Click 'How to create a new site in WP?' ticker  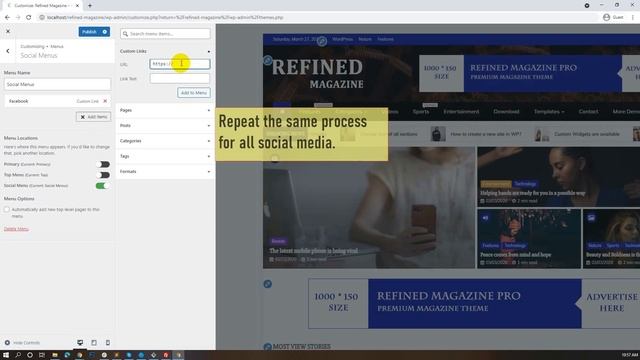(486, 134)
